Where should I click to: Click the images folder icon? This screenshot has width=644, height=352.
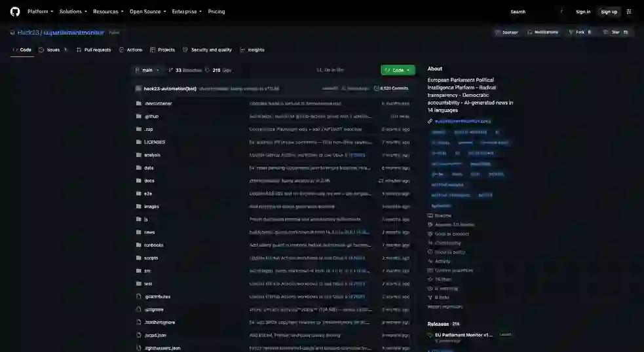pyautogui.click(x=138, y=206)
